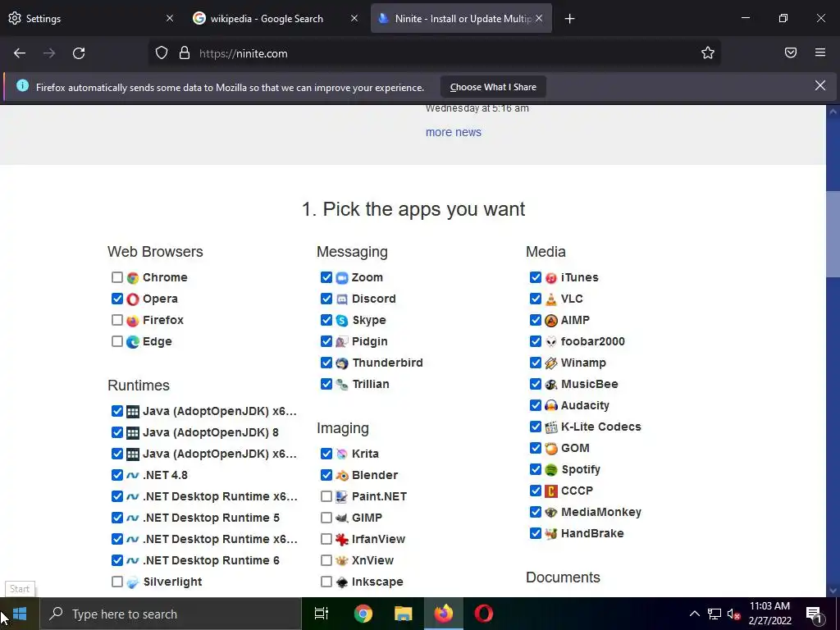Reload the page with the refresh icon
This screenshot has height=630, width=840.
tap(79, 53)
